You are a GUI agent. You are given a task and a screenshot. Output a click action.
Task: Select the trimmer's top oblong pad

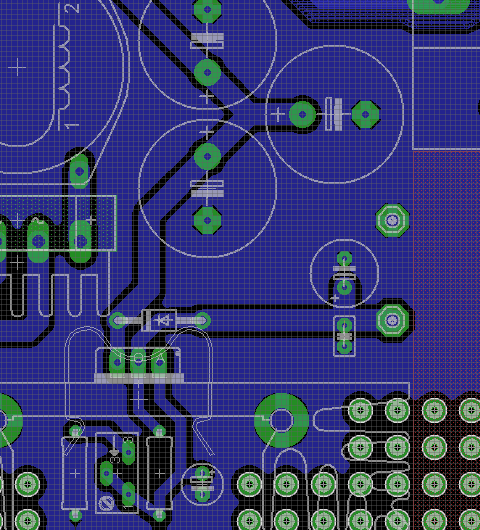[128, 452]
